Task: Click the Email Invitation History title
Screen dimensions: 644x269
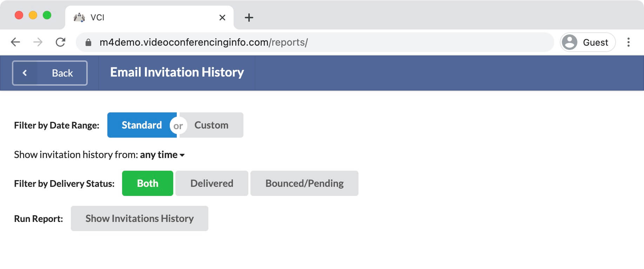Action: [x=177, y=72]
